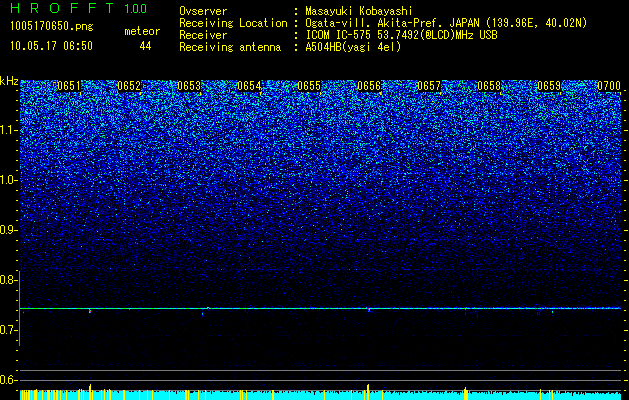Click the 0654 time marker
The width and height of the screenshot is (629, 400).
point(249,86)
